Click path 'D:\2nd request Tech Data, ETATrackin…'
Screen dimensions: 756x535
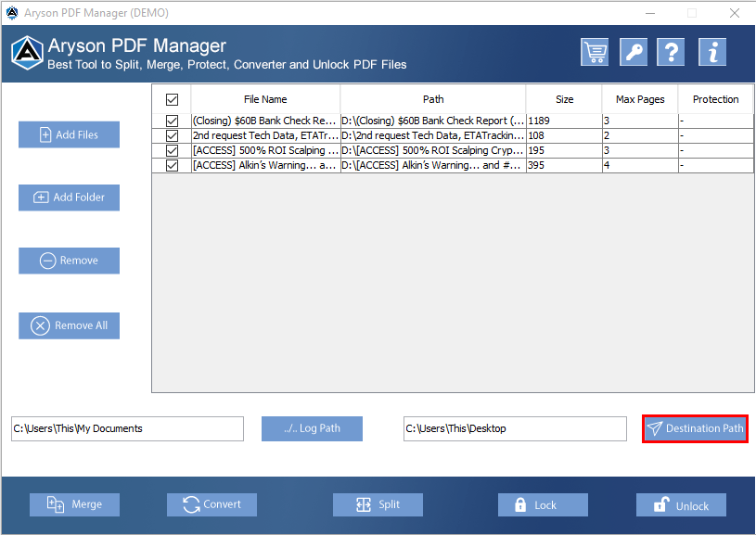tap(432, 135)
